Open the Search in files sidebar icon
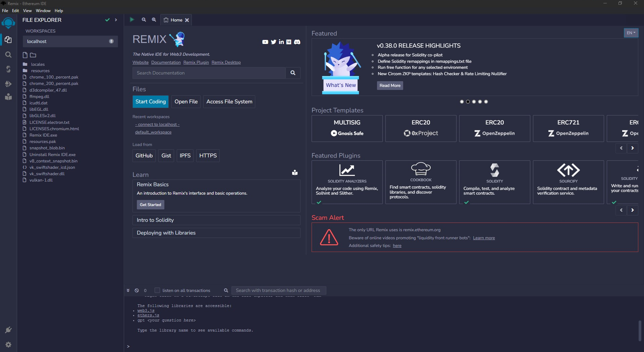The image size is (644, 352). 8,55
